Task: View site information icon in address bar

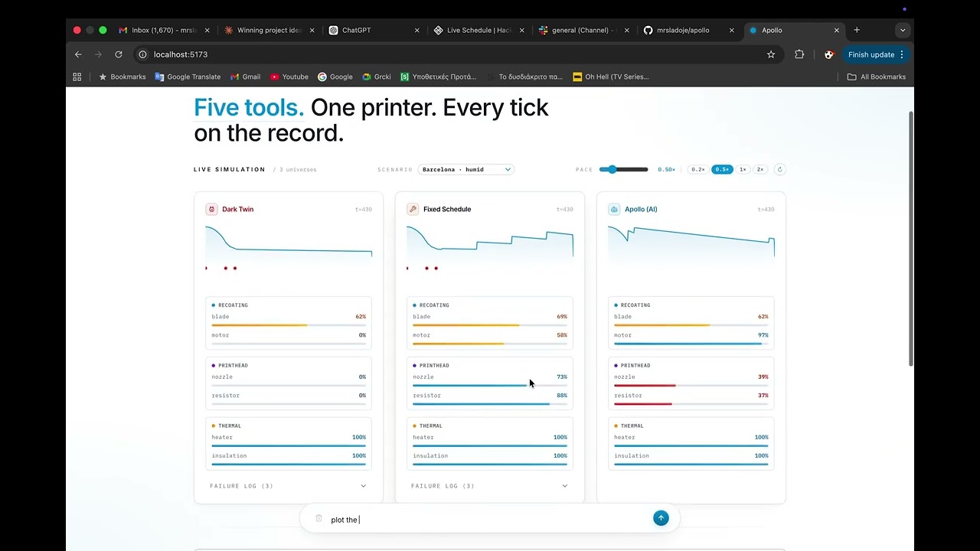Action: pos(142,54)
